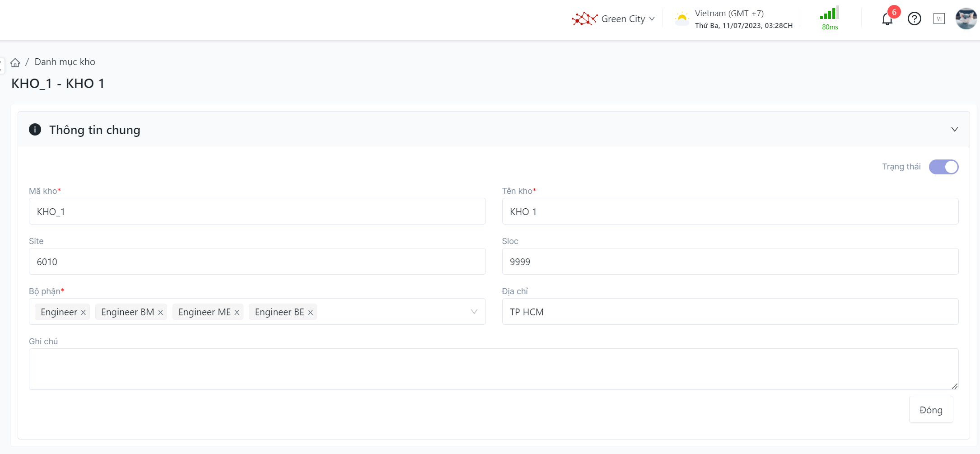This screenshot has height=454, width=980.
Task: Expand the Bộ phận dropdown arrow
Action: tap(474, 312)
